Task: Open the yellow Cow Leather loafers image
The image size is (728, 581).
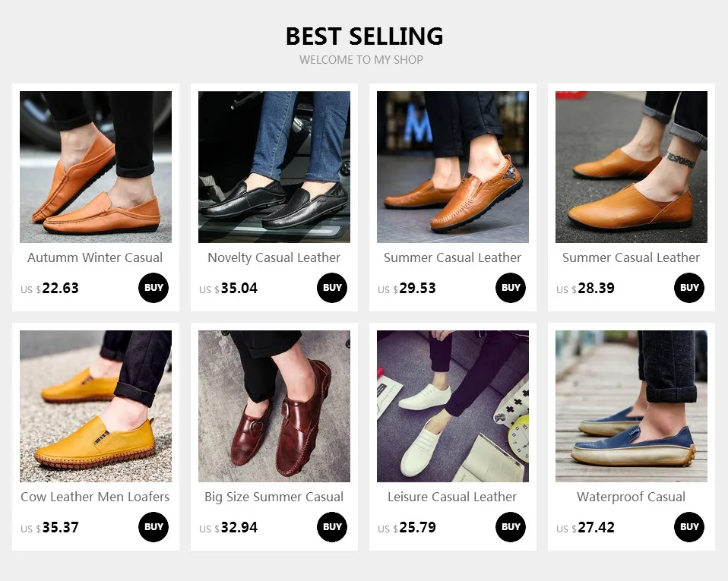Action: pyautogui.click(x=96, y=406)
